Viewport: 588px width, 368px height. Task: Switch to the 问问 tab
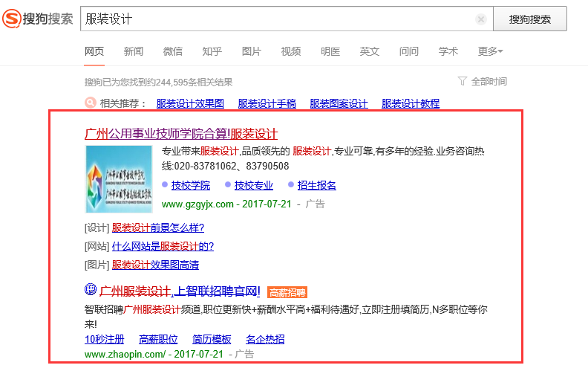tap(409, 51)
